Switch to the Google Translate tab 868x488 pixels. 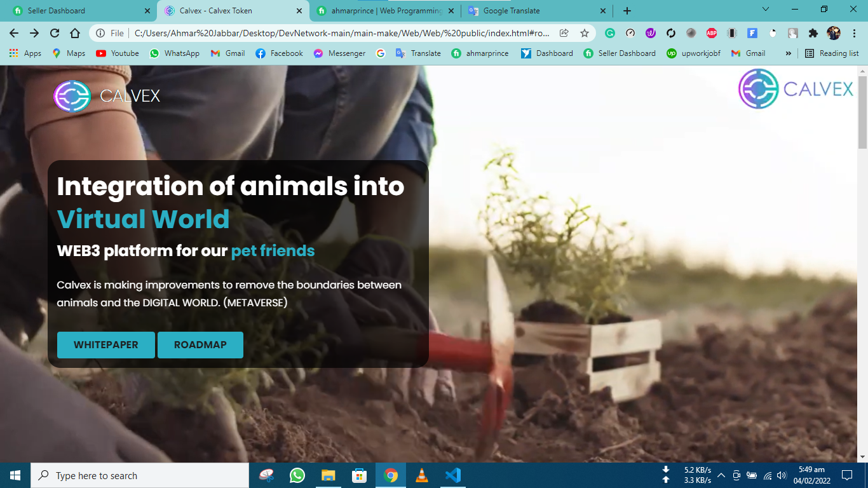511,11
